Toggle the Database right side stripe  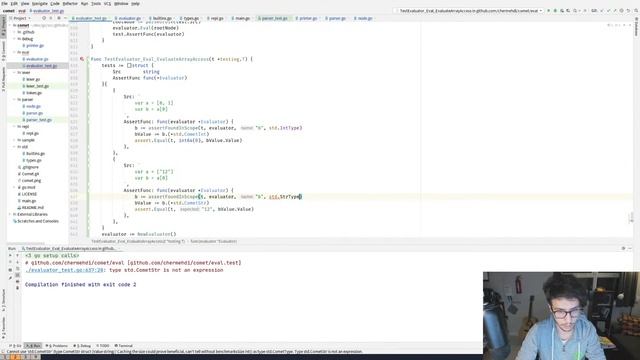636,28
